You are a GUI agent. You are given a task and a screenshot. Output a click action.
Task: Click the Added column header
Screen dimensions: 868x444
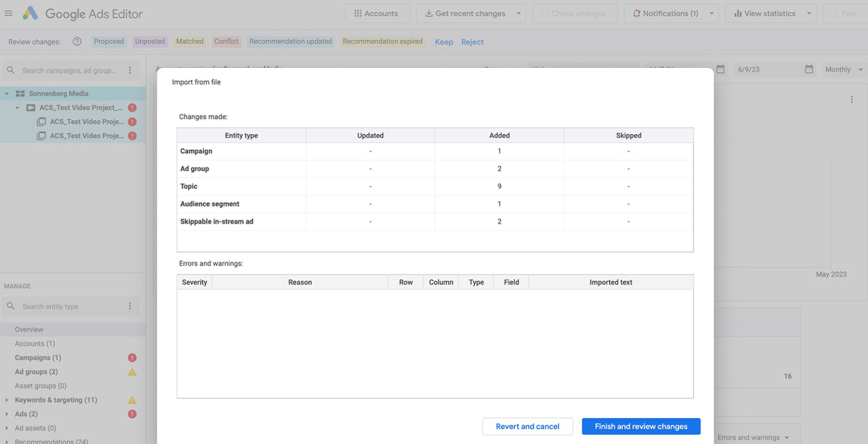(500, 136)
